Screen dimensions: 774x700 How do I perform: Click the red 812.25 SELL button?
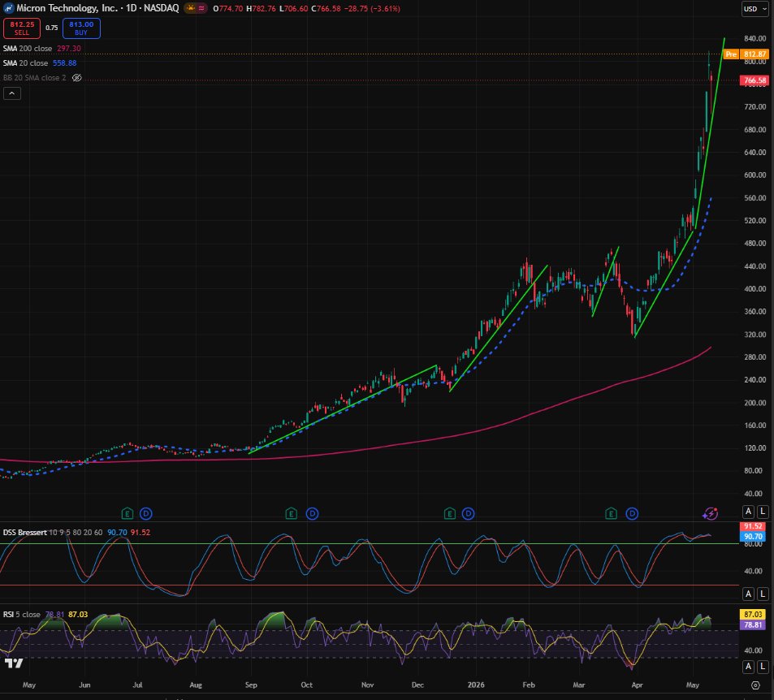pos(22,28)
